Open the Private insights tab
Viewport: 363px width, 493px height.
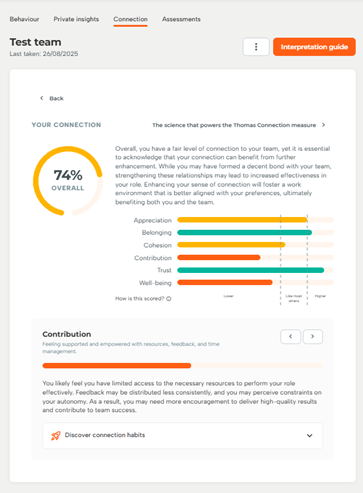pyautogui.click(x=76, y=19)
